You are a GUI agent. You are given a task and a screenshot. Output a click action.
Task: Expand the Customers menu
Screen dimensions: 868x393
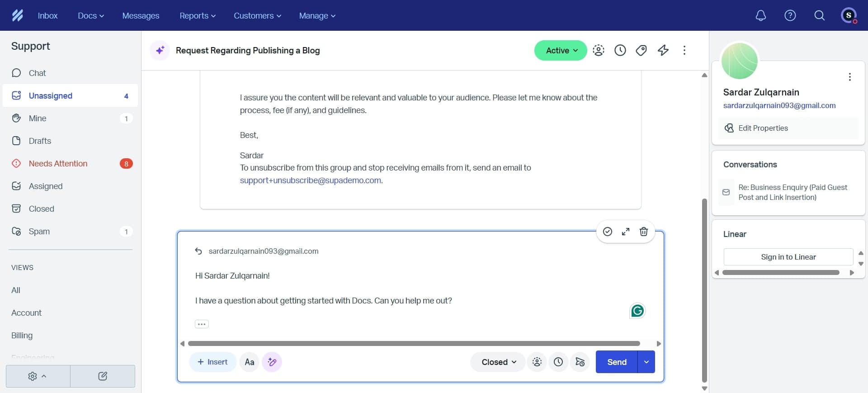click(x=257, y=15)
